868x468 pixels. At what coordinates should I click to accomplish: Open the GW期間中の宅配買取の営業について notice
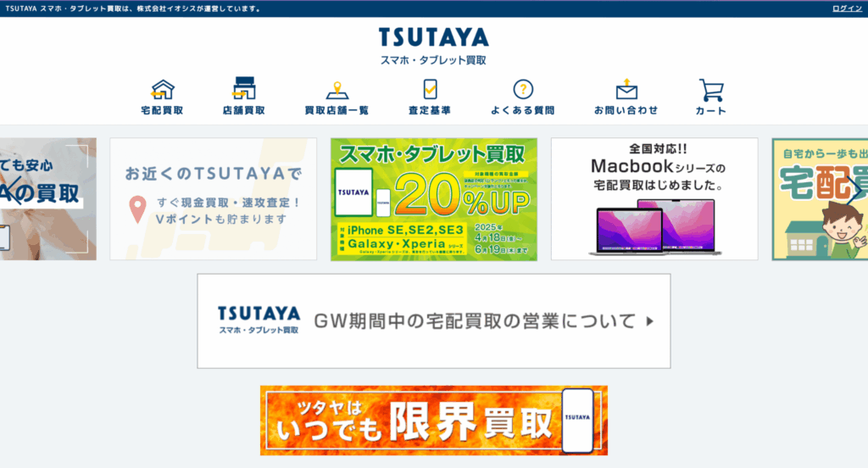pyautogui.click(x=434, y=320)
